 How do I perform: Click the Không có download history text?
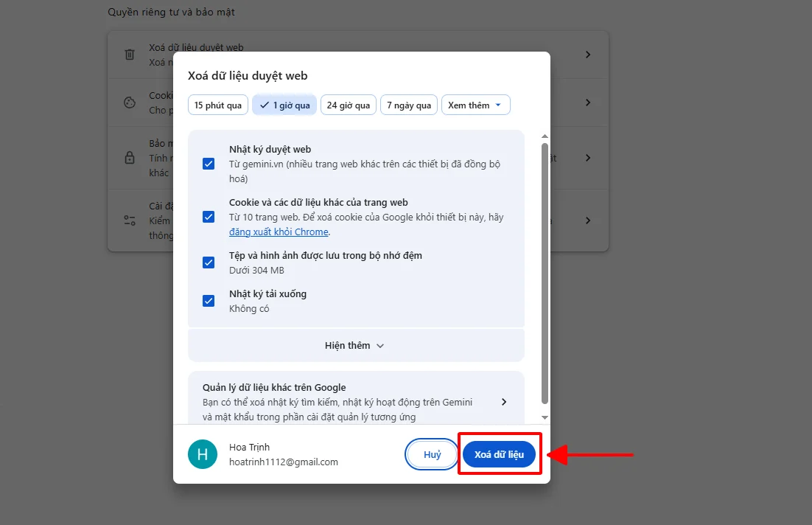click(249, 308)
